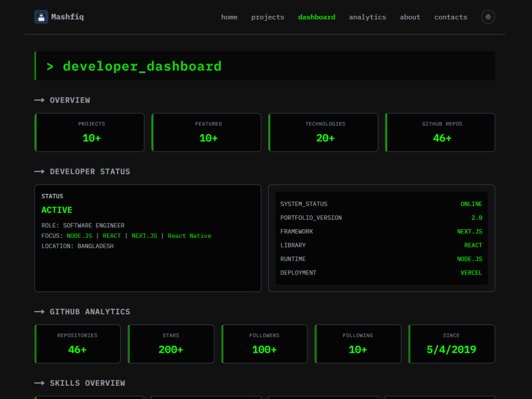Select the PROJECTS 10+ card
The image size is (532, 399).
click(x=89, y=132)
